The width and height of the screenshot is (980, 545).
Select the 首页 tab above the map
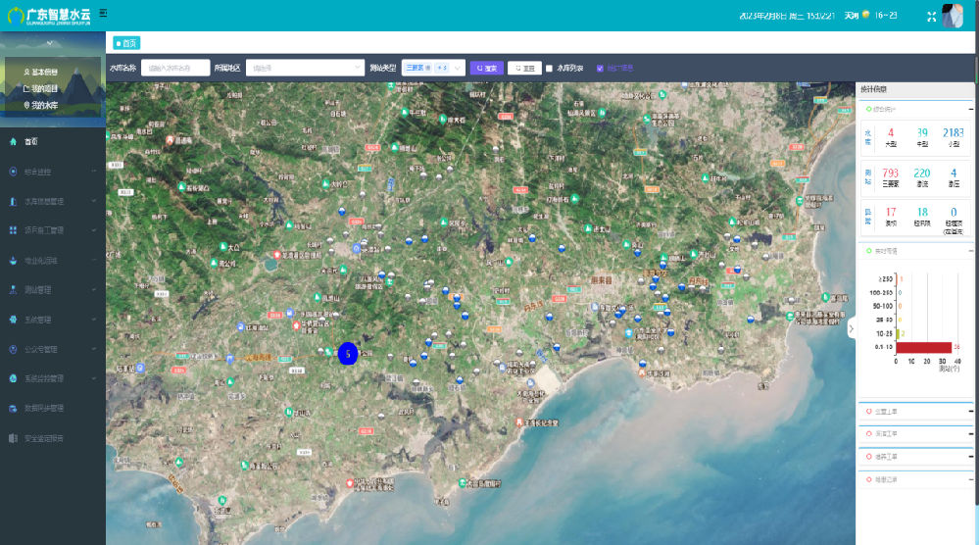(125, 43)
